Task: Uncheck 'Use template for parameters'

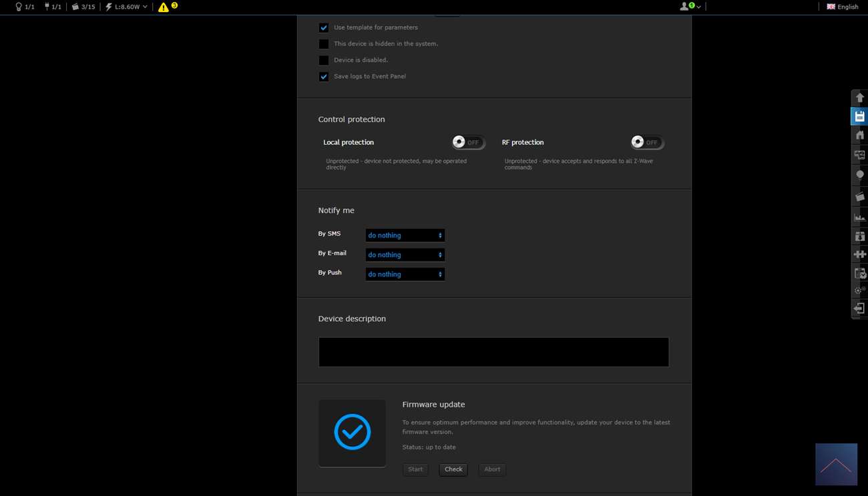Action: click(x=324, y=28)
